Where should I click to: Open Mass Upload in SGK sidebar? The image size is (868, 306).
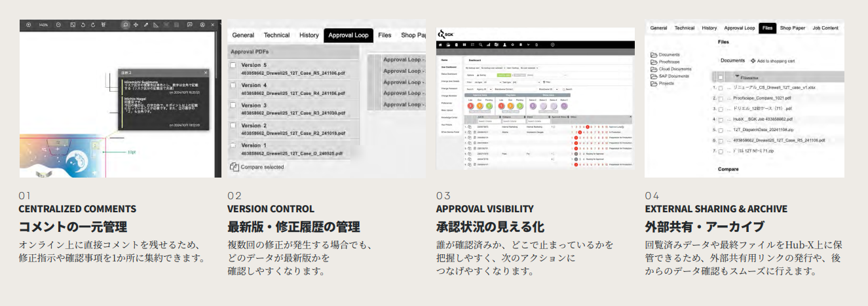(x=447, y=110)
